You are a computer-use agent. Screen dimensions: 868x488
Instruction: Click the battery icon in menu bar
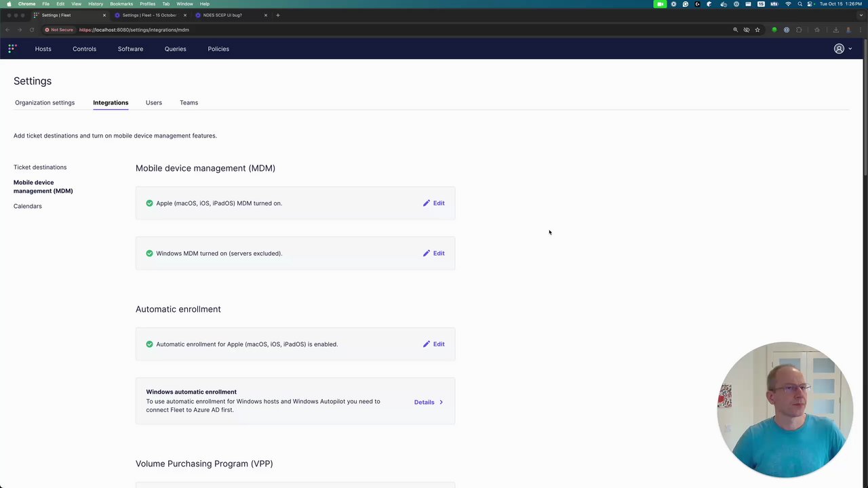774,4
